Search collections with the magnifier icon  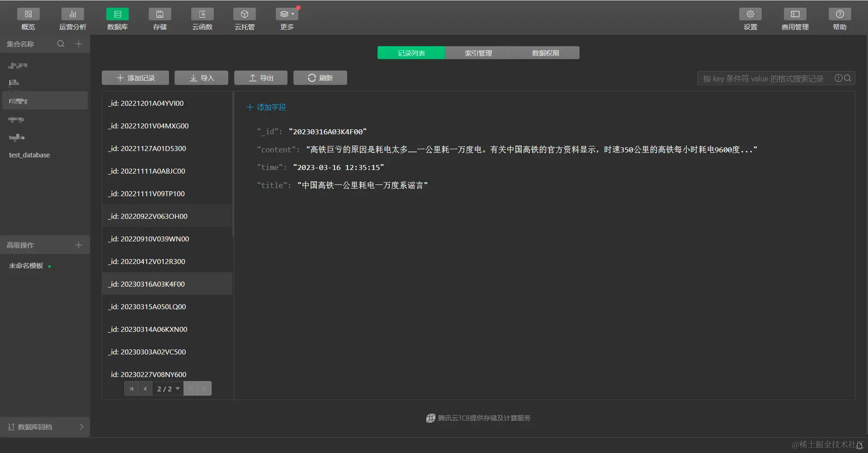(61, 44)
